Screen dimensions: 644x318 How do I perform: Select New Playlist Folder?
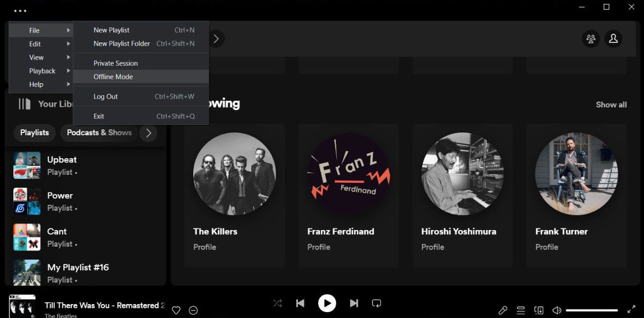[141, 43]
